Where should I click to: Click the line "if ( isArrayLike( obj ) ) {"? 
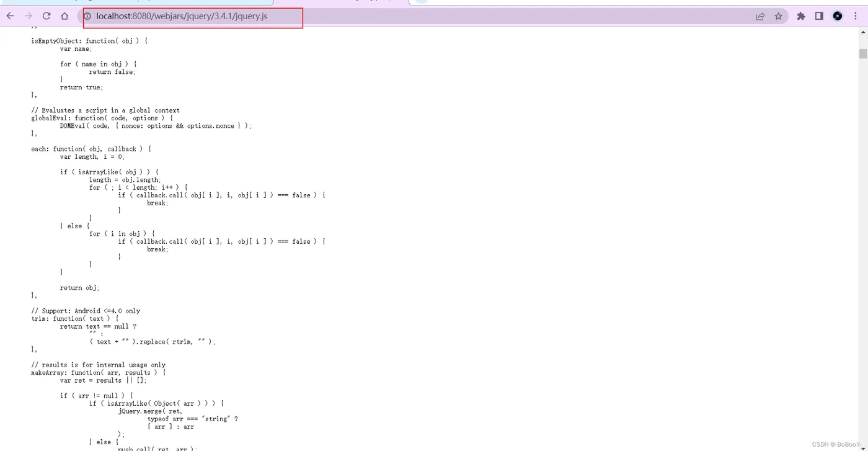(109, 172)
